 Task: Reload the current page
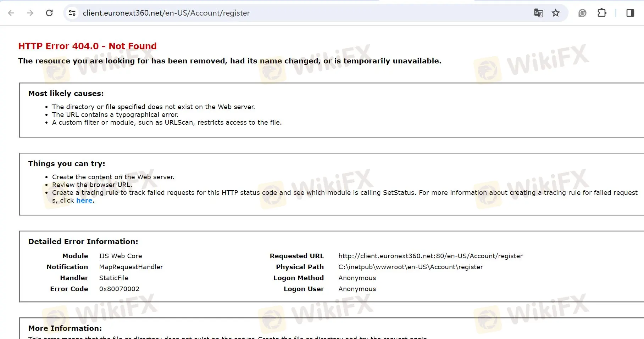coord(49,13)
